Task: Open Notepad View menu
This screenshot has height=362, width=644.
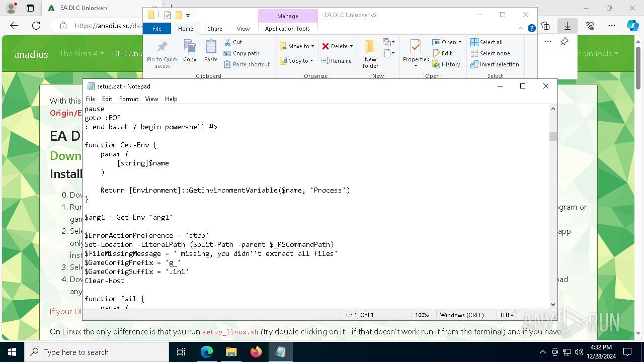Action: point(151,99)
